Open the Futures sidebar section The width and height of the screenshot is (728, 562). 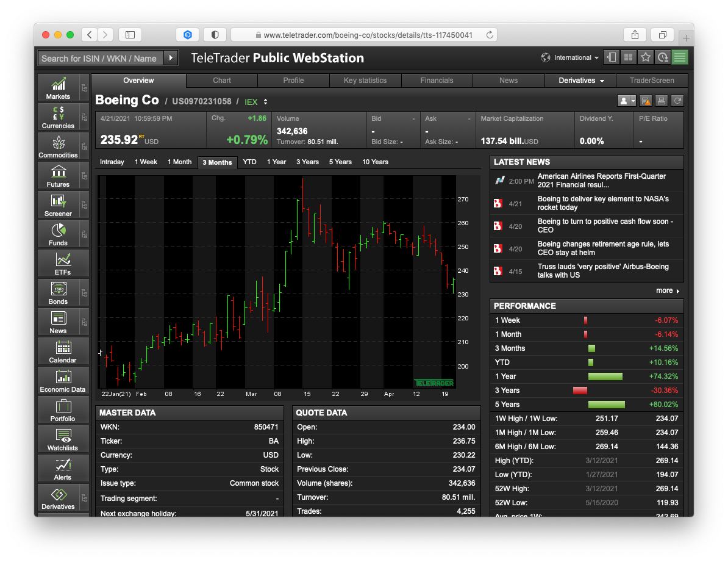pyautogui.click(x=59, y=176)
